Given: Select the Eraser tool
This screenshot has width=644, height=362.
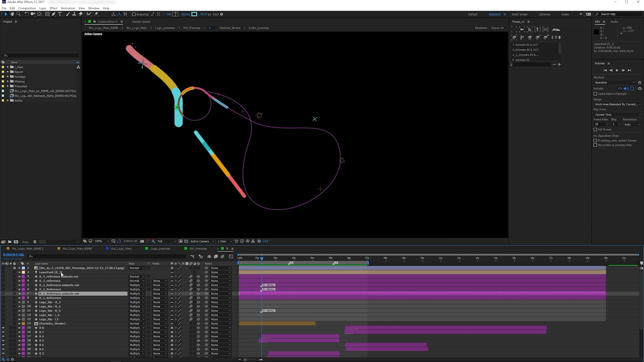Looking at the screenshot, I should tap(80, 14).
